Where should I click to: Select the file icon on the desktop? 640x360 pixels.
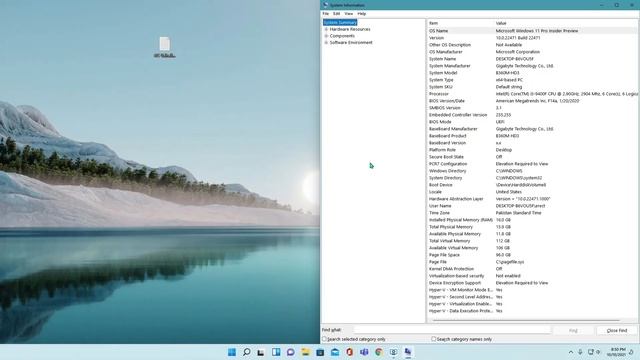[164, 47]
